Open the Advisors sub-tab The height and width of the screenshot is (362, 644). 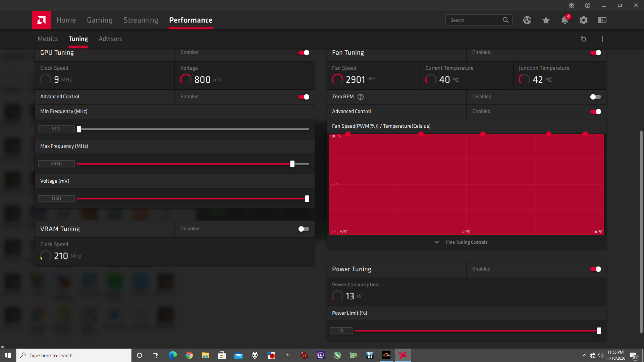110,39
